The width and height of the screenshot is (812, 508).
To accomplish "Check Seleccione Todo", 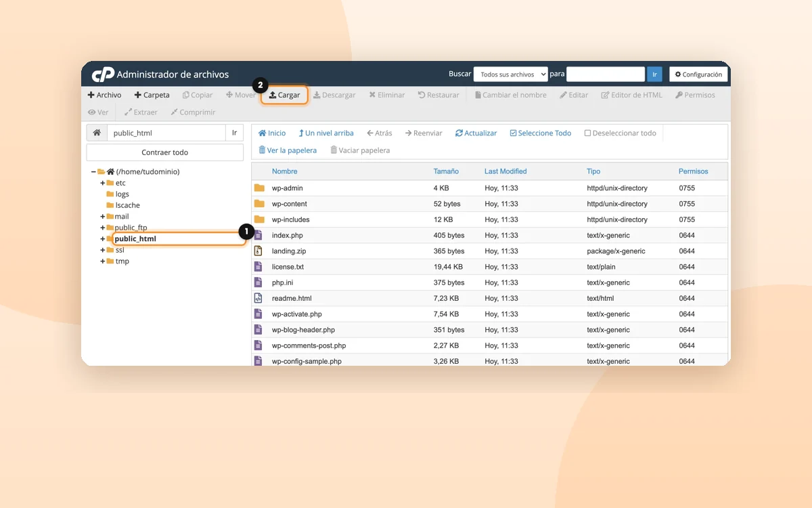I will point(541,133).
